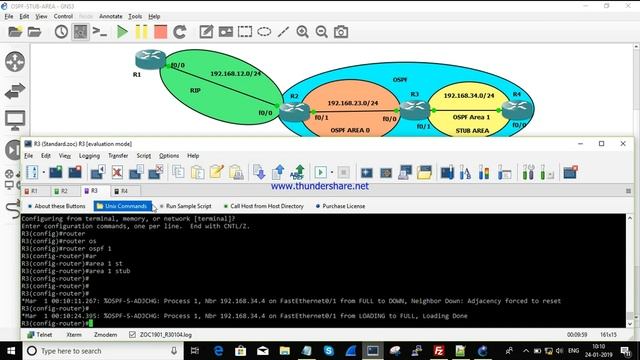Image resolution: width=640 pixels, height=360 pixels.
Task: Click the ZOC download arrow icon
Action: pyautogui.click(x=259, y=172)
